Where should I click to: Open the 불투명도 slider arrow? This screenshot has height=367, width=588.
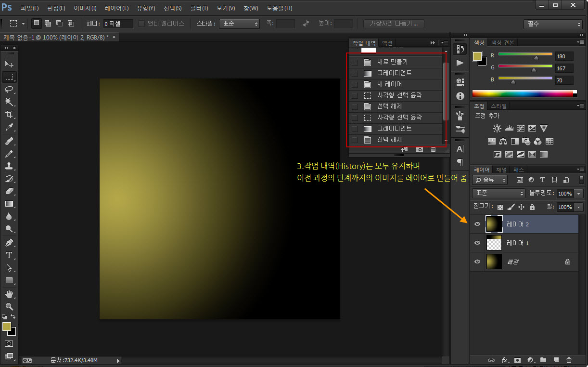(x=579, y=193)
